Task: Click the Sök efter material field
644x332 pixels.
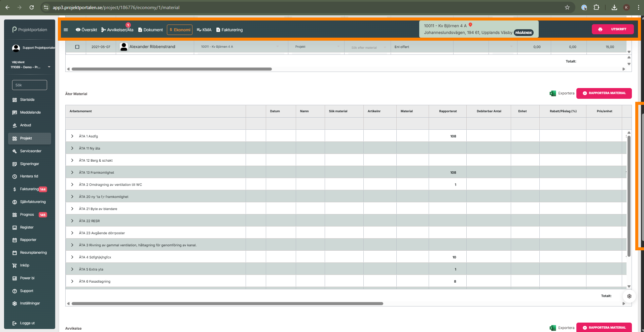Action: coord(367,48)
